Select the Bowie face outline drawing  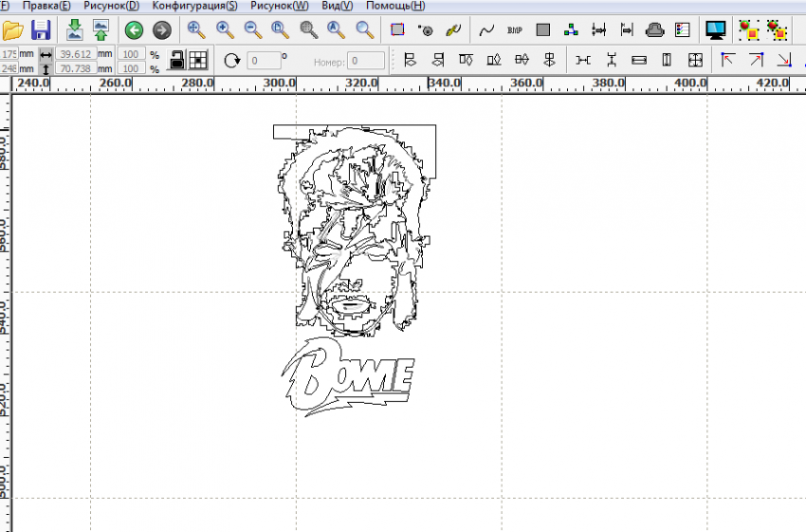tap(355, 230)
